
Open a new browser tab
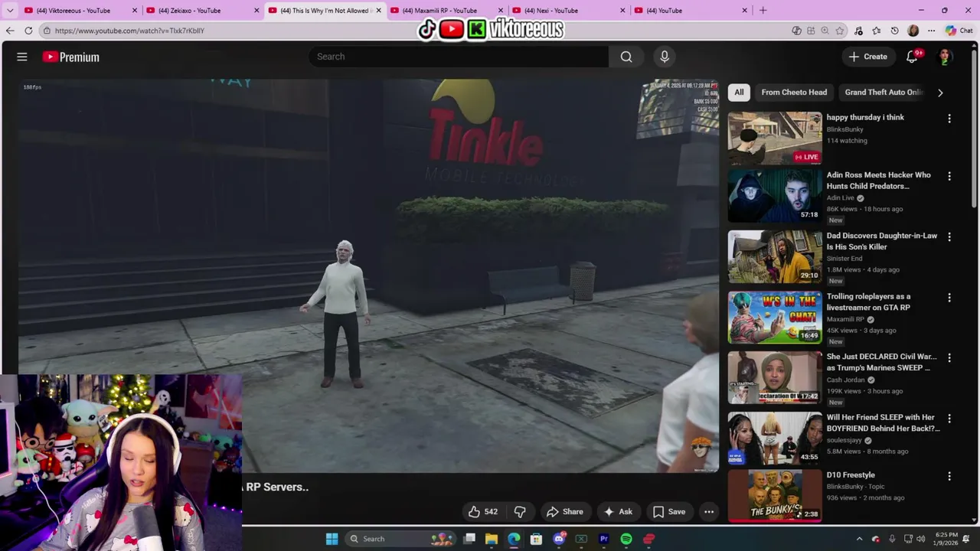pos(763,11)
